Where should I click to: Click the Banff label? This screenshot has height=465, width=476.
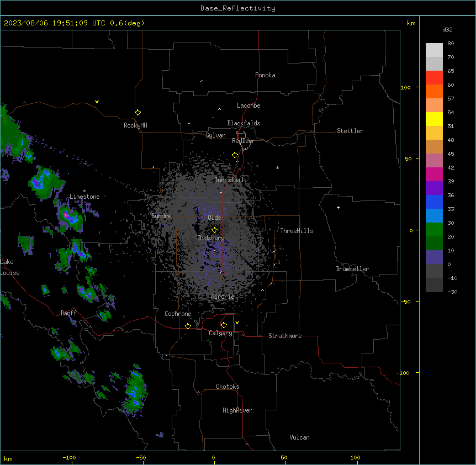(x=68, y=313)
